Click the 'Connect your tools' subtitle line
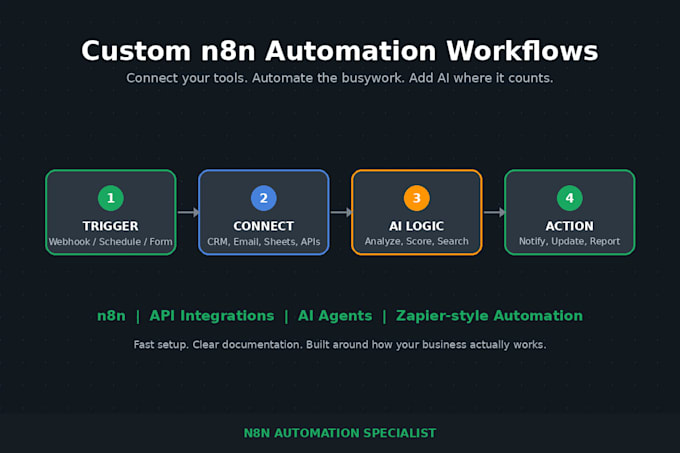Image resolution: width=680 pixels, height=453 pixels. 340,78
